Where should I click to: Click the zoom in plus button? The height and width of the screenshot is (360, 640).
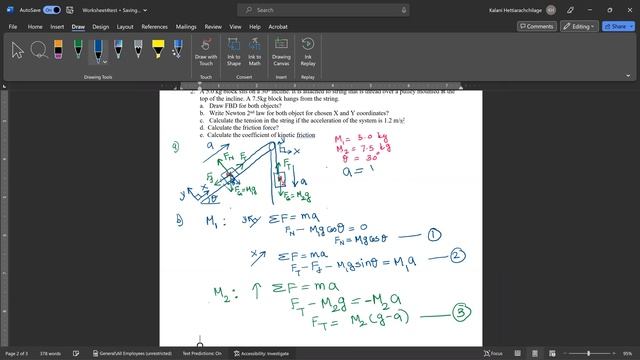613,353
